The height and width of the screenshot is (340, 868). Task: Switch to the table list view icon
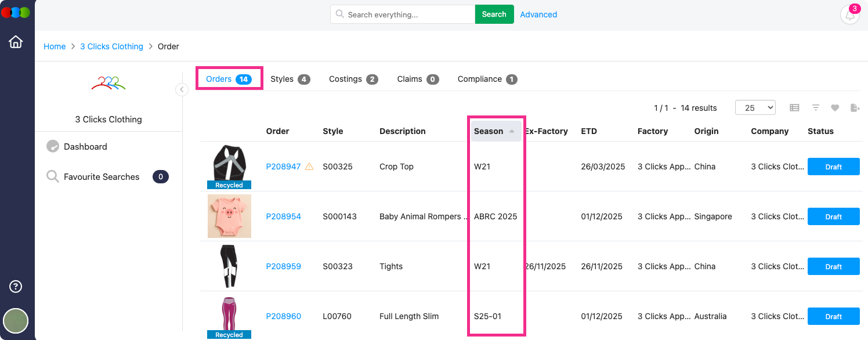[x=794, y=108]
